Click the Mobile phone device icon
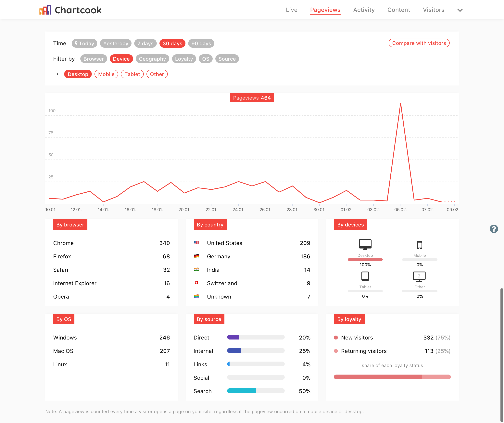The height and width of the screenshot is (423, 504). [419, 245]
